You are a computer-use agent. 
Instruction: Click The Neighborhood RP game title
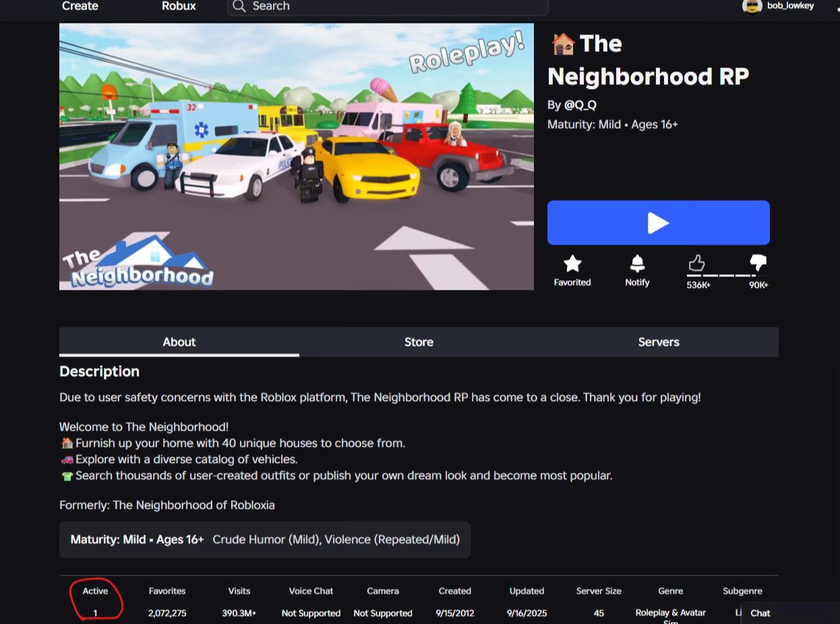coord(648,60)
